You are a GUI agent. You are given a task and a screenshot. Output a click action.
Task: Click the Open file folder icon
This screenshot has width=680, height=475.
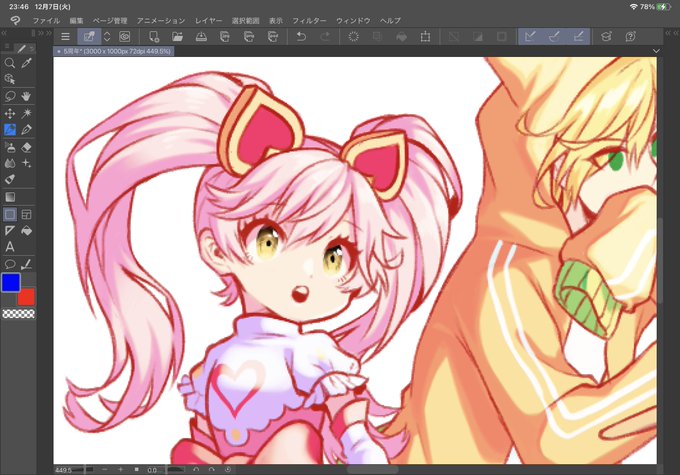(x=177, y=37)
